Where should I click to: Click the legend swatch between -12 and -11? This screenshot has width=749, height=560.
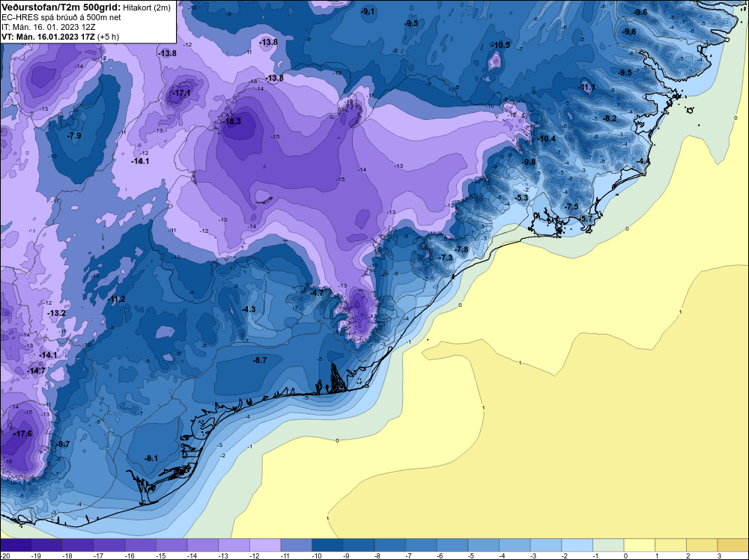pos(265,545)
